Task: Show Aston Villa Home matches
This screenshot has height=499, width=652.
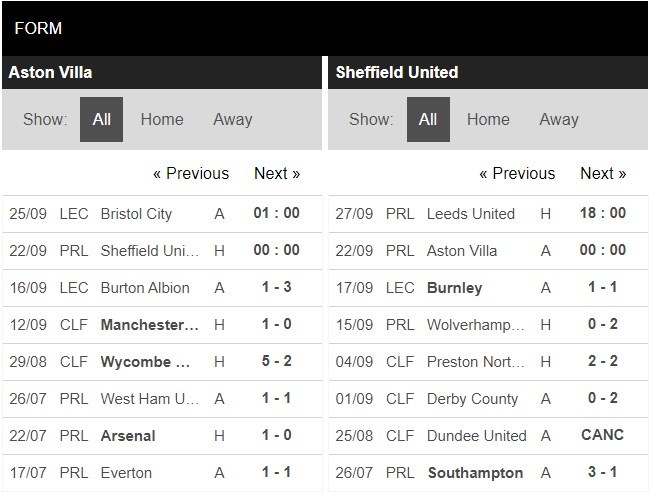Action: point(162,119)
